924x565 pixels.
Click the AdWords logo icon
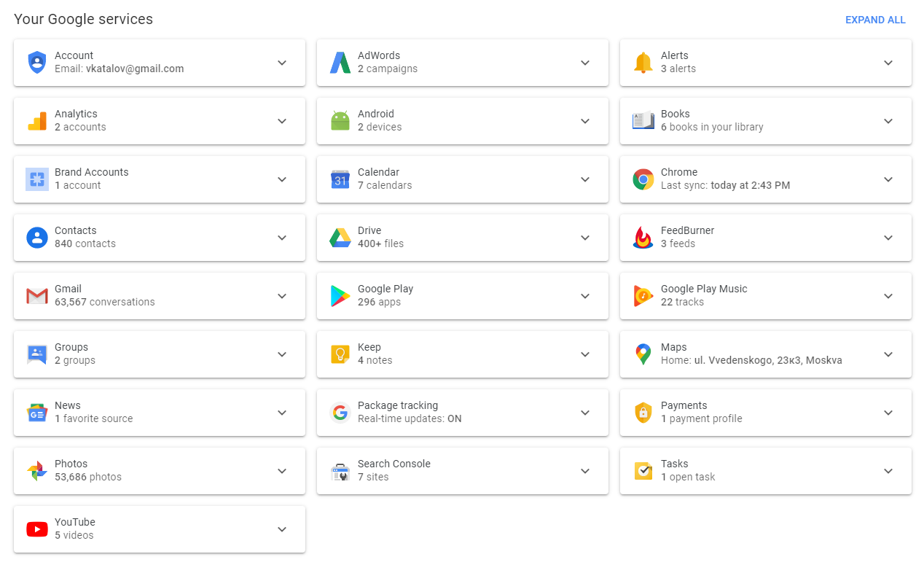click(x=340, y=63)
